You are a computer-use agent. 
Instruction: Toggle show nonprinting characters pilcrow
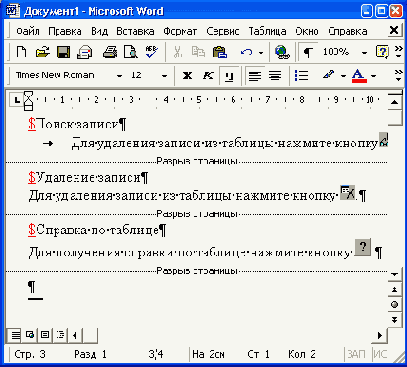(308, 52)
